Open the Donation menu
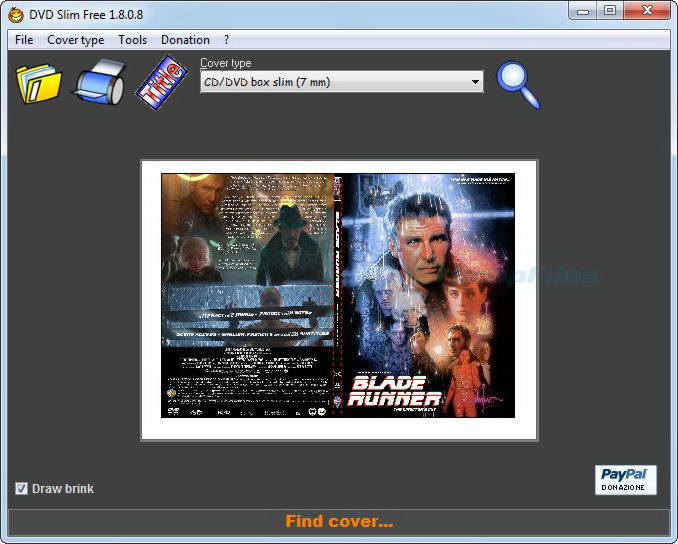Screen dimensions: 678x544 185,40
